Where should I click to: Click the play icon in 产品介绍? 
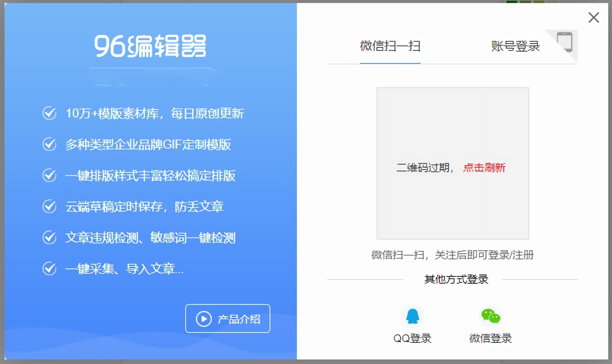tap(204, 319)
